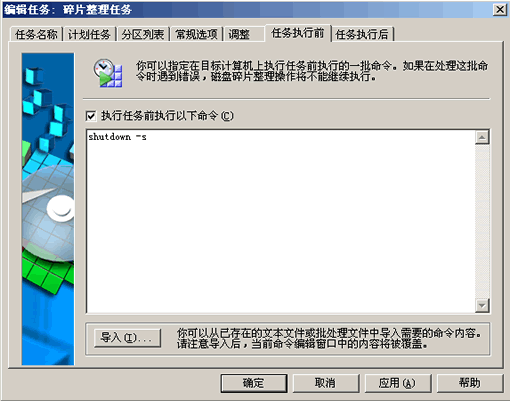Screen dimensions: 510x401
Task: Click the scrollbar down arrow in command box
Action: (x=482, y=305)
